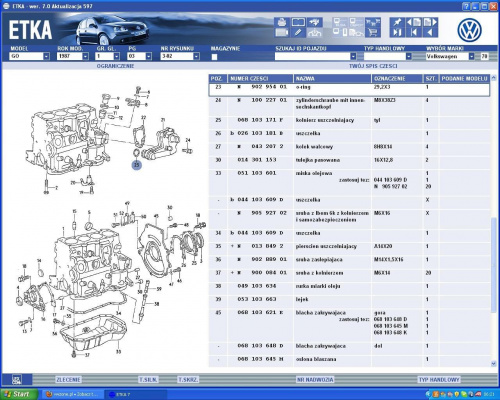
Task: Click the greyed monitor icon top left group
Action: click(340, 22)
